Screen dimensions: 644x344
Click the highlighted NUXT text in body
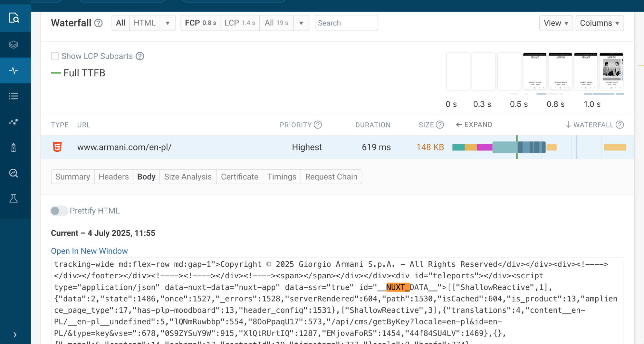(398, 287)
